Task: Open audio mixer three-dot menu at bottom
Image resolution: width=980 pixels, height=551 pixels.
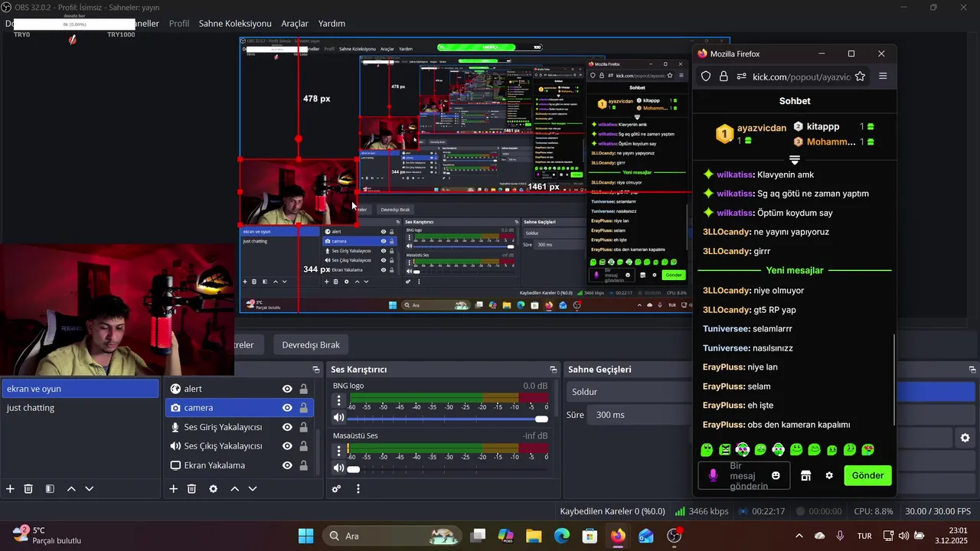Action: click(x=358, y=489)
